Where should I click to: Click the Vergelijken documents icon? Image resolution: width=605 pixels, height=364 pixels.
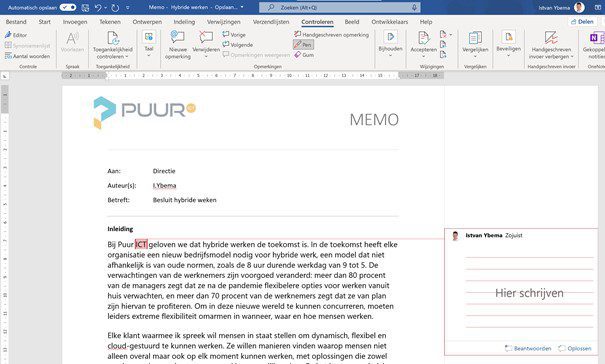(x=475, y=38)
